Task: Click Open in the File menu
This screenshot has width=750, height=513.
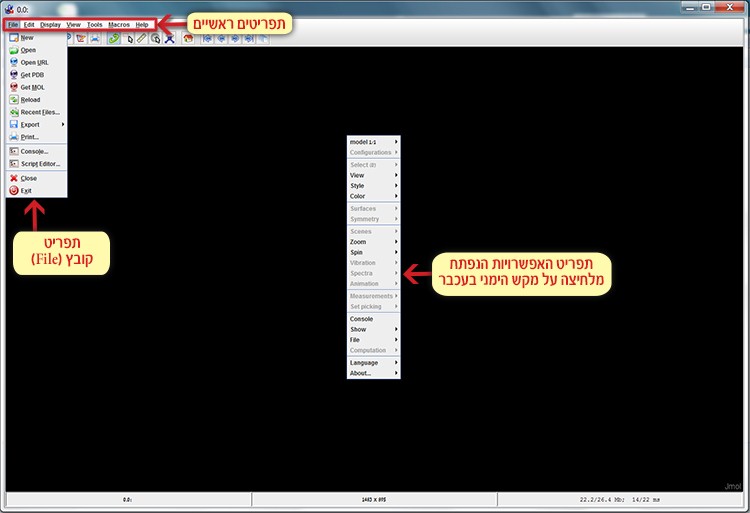Action: coord(28,49)
